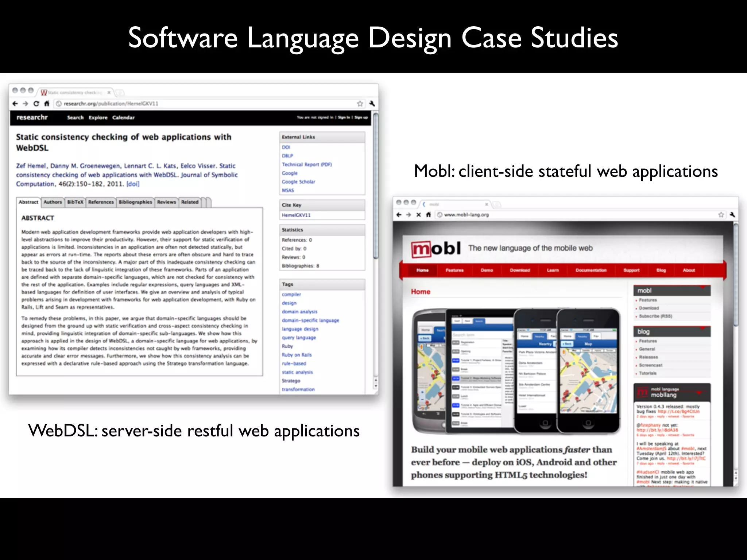Click the researchr page vertical scrollbar
747x560 pixels.
coord(375,186)
